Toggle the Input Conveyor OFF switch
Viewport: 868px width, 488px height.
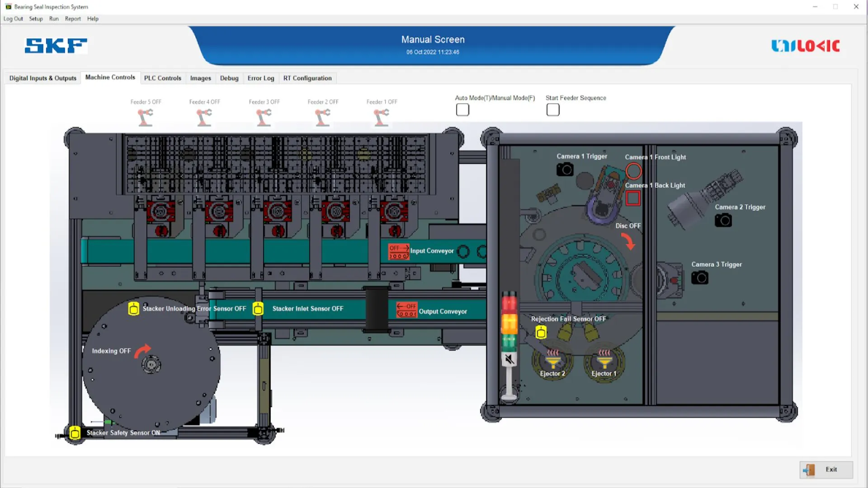coord(399,252)
